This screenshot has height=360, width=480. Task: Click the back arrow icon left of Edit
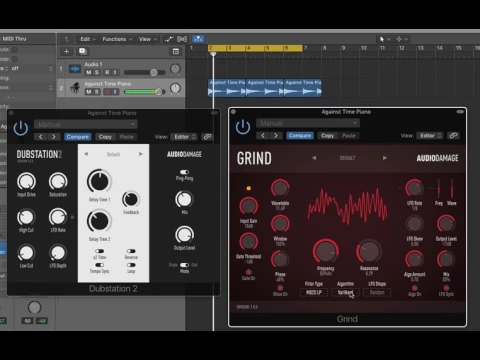tap(67, 39)
